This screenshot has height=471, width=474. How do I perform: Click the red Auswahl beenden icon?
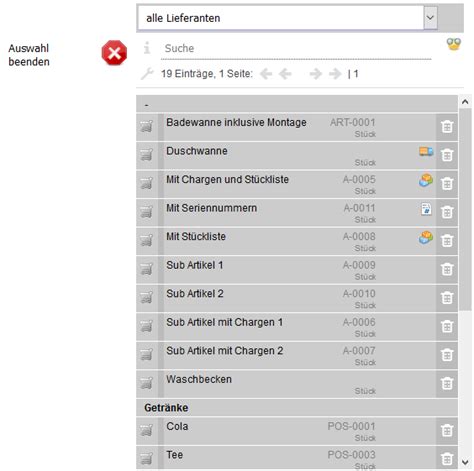coord(114,53)
